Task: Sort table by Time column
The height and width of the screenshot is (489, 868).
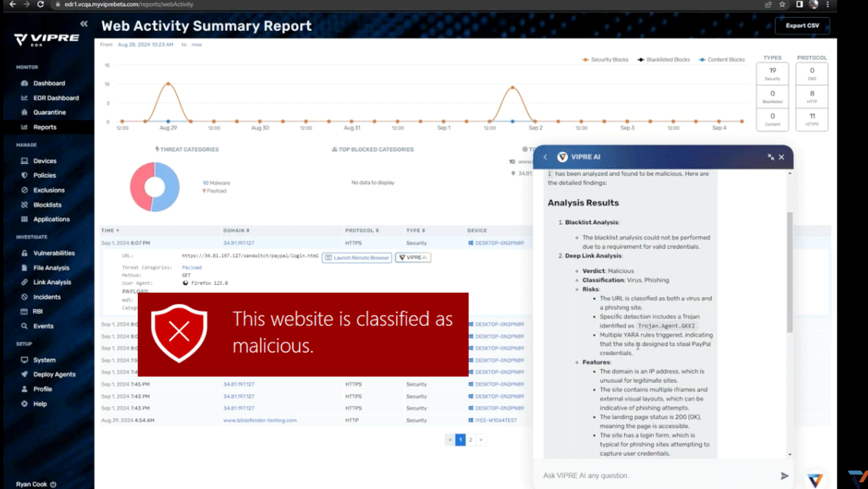Action: (x=109, y=230)
